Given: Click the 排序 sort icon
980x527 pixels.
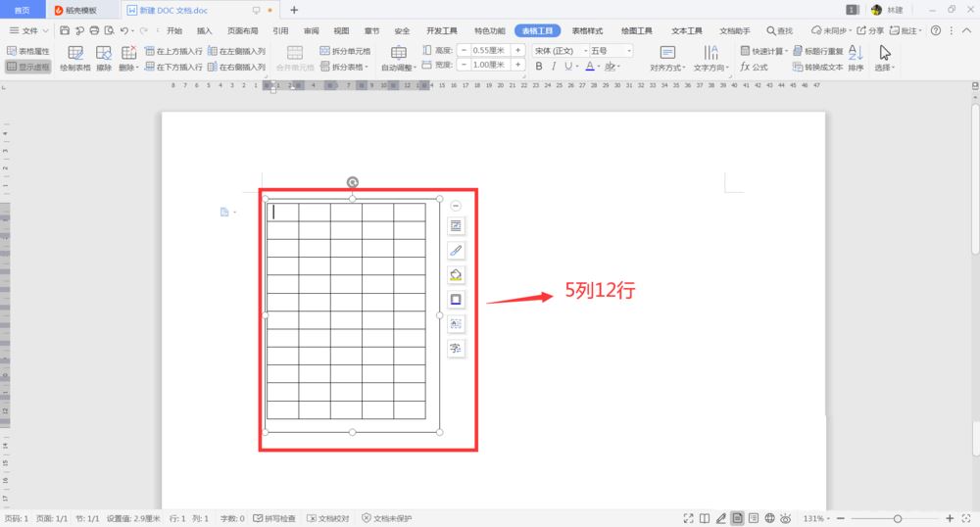Looking at the screenshot, I should click(856, 59).
